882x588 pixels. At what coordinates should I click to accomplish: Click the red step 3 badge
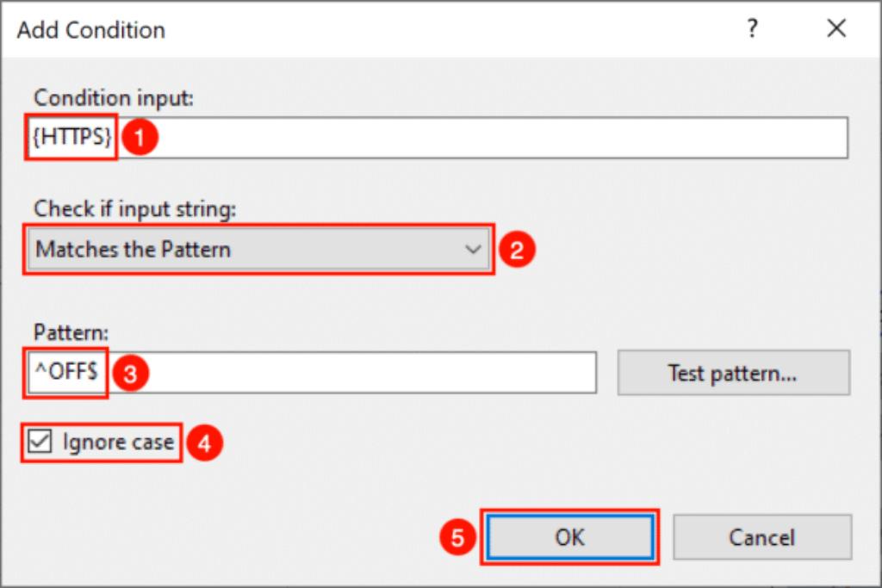coord(131,374)
